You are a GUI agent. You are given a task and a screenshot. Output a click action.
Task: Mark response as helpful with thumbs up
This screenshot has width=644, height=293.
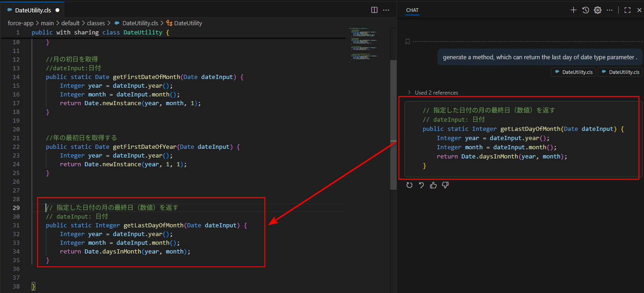pyautogui.click(x=433, y=185)
